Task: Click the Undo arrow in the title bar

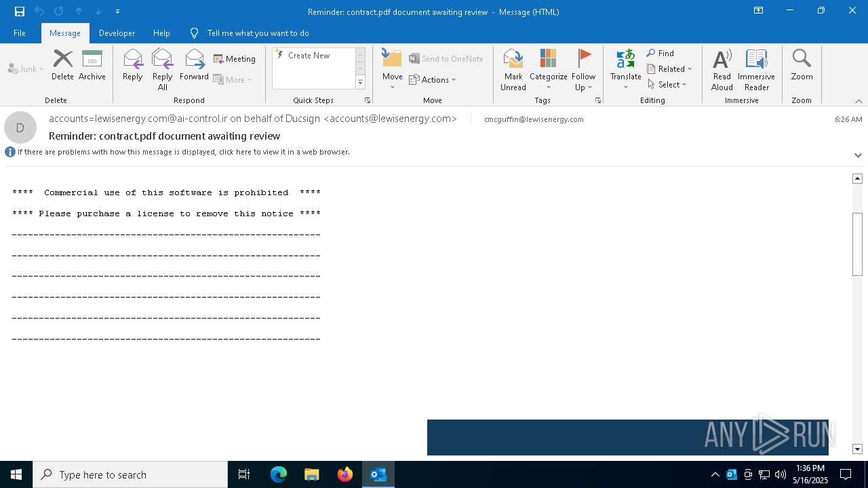Action: coord(39,12)
